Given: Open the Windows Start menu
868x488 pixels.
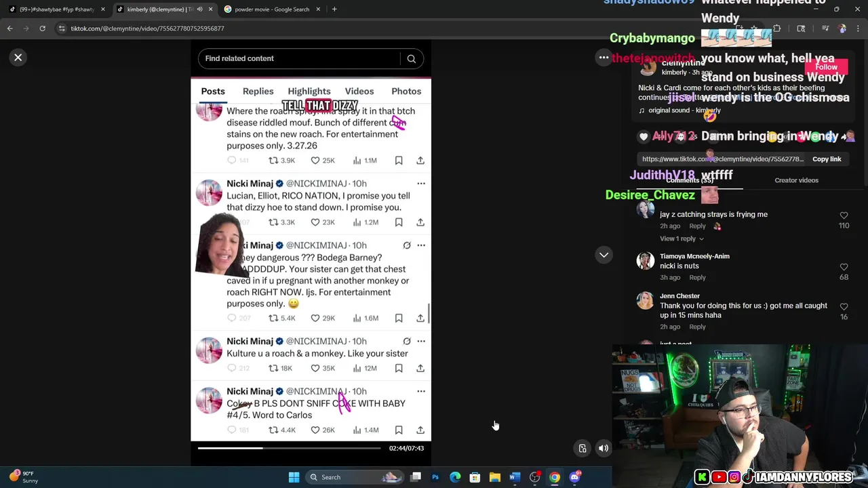Looking at the screenshot, I should (294, 477).
